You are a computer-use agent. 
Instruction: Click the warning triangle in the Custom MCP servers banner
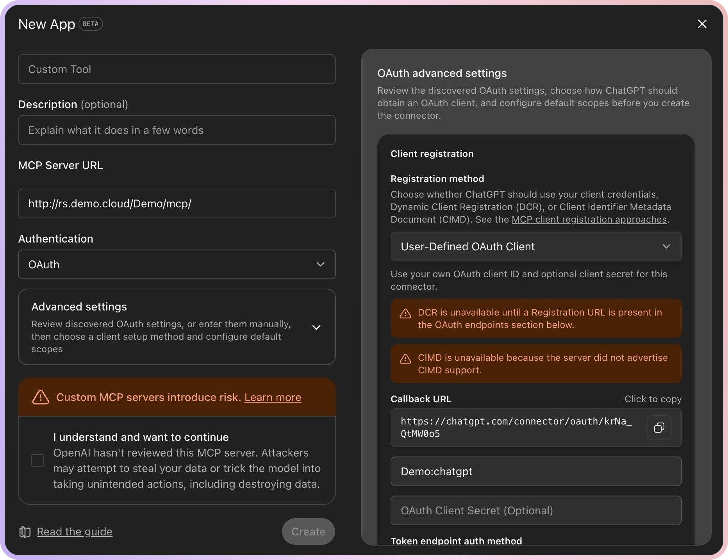[x=41, y=397]
